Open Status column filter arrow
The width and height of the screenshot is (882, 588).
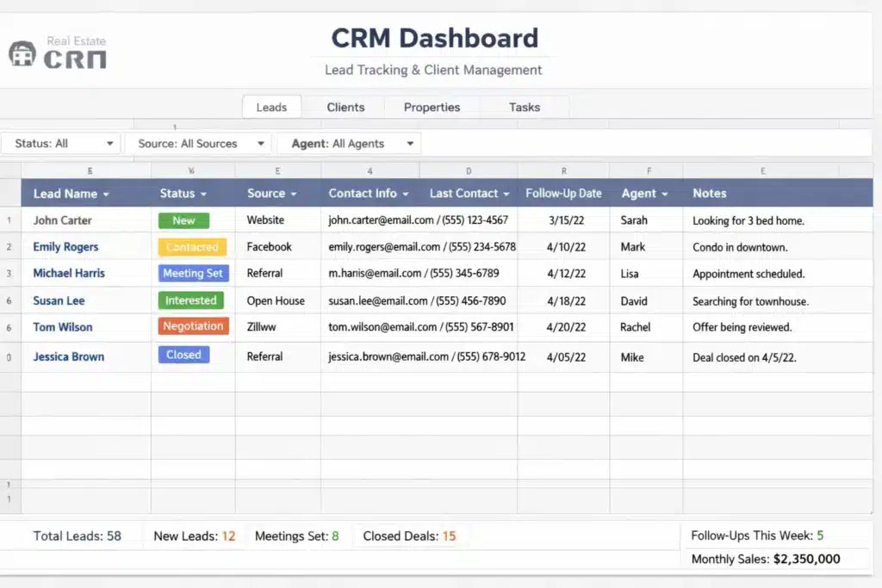click(203, 195)
